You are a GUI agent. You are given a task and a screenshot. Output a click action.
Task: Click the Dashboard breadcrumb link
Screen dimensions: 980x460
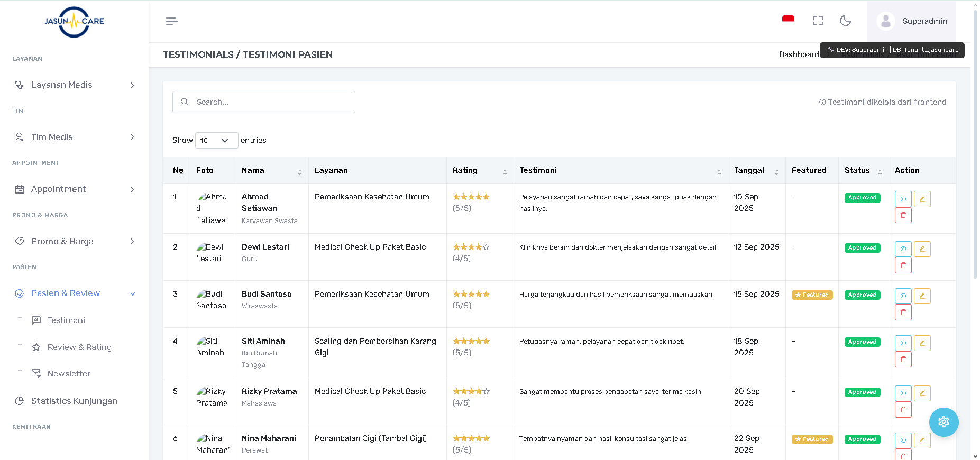[x=798, y=54]
